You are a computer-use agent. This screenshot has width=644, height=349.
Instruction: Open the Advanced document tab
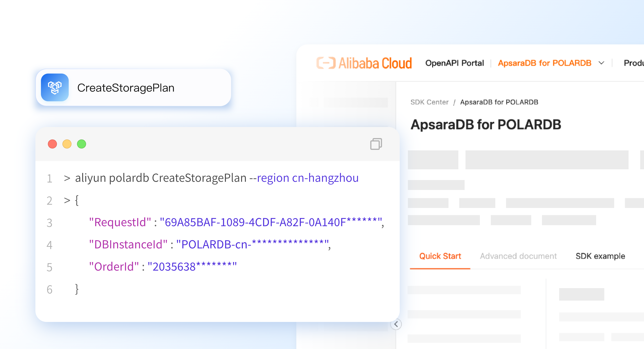pyautogui.click(x=518, y=256)
